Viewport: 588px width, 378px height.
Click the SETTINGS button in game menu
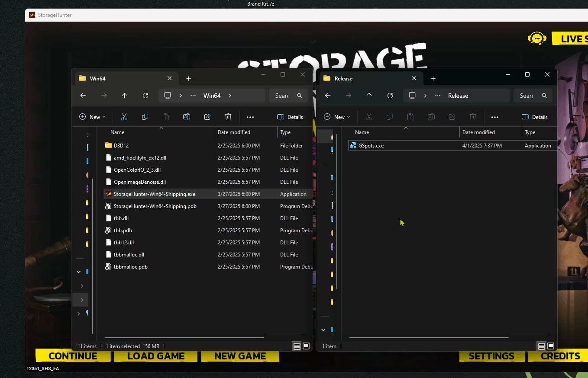(x=491, y=356)
